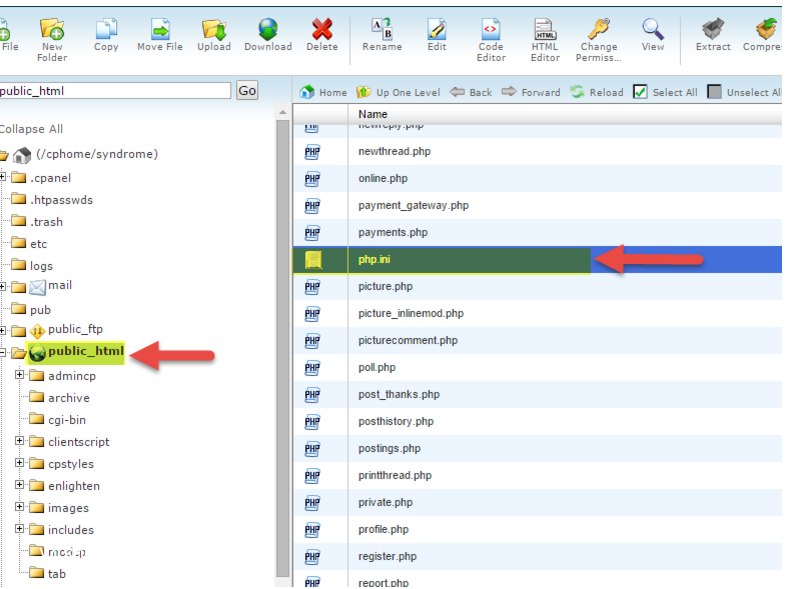This screenshot has height=589, width=791.
Task: Click the Back navigation button
Action: 471,92
